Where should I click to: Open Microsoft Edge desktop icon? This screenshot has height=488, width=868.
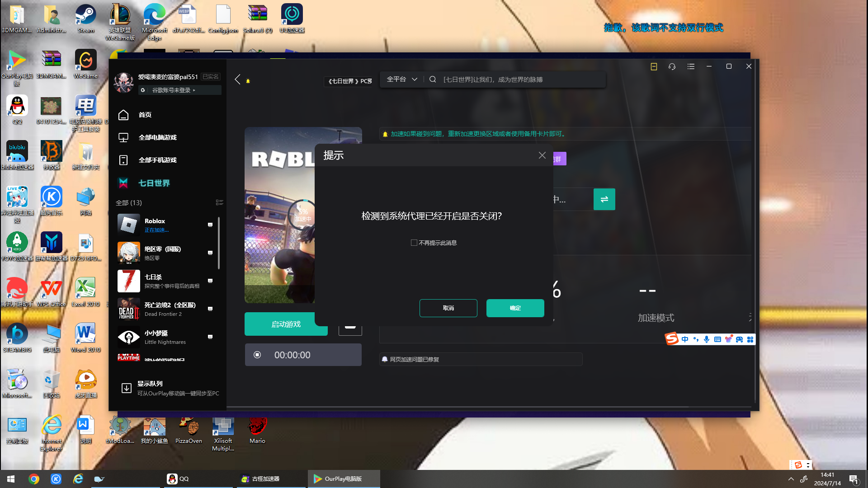[155, 23]
